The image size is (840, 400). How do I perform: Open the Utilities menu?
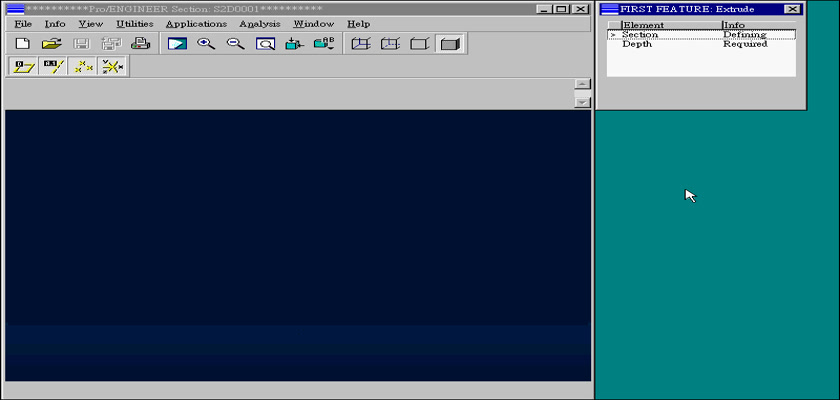(134, 24)
